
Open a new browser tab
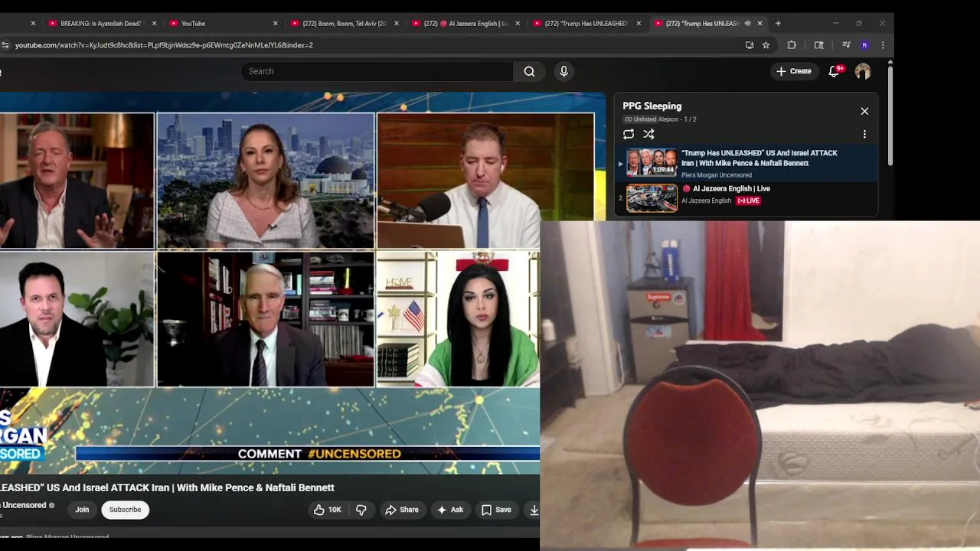tap(778, 23)
